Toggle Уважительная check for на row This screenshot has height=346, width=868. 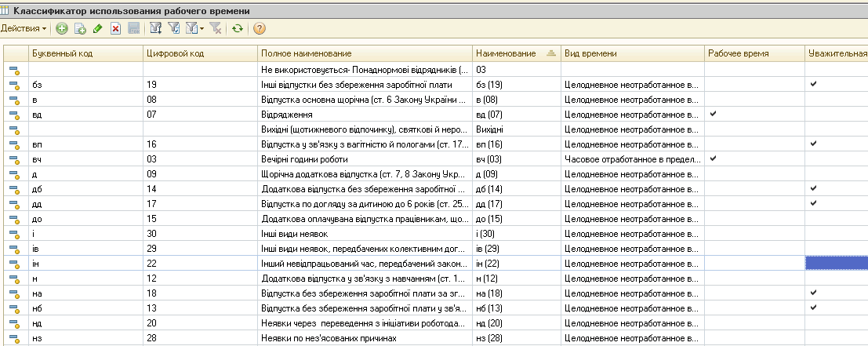813,293
